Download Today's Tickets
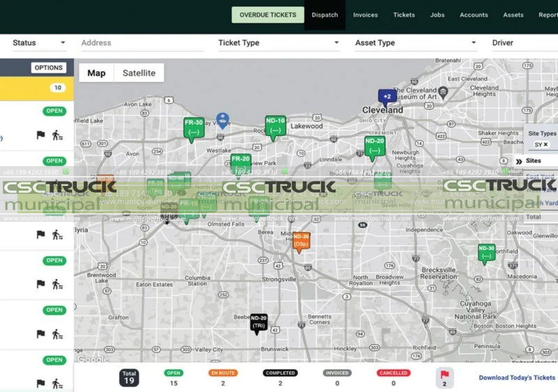Screen dimensions: 558x392 (517, 378)
